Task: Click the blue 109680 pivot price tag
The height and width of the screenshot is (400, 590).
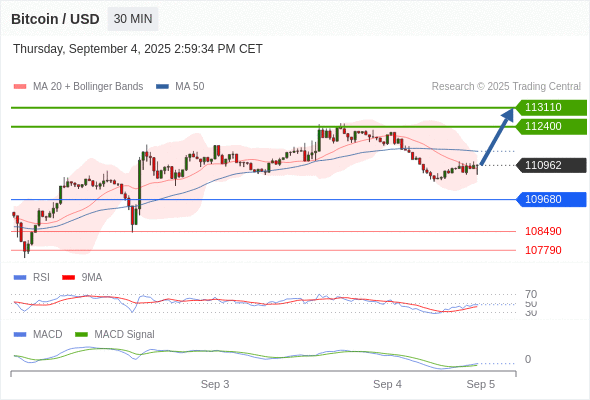Action: point(551,199)
